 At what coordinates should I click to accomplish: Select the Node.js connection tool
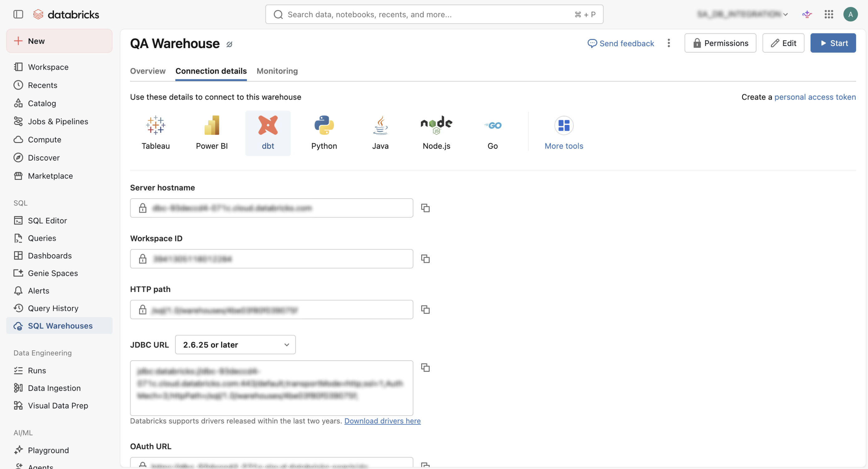click(x=436, y=133)
